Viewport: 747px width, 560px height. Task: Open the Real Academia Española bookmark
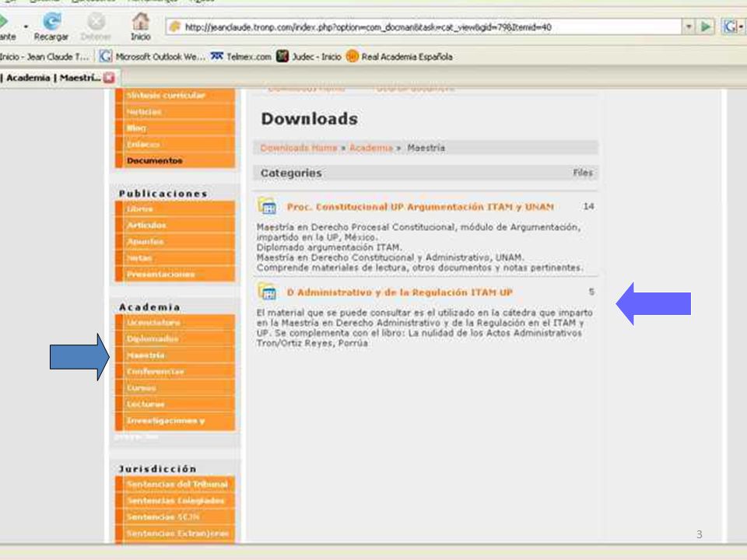[399, 57]
